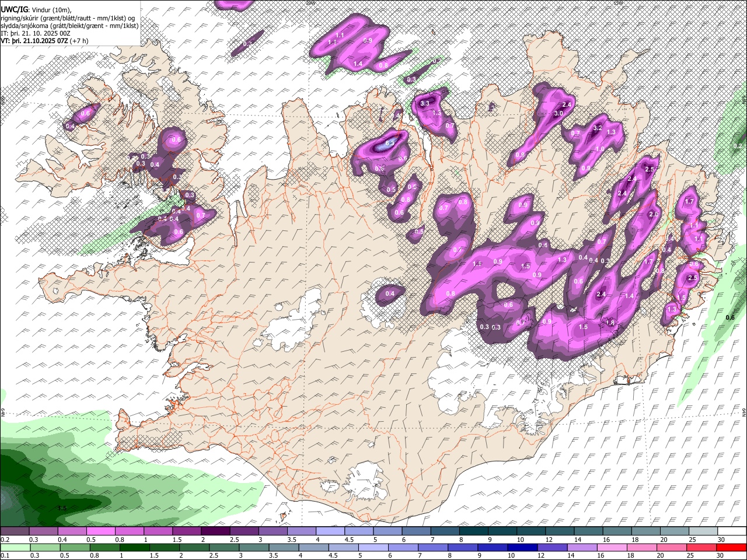Click the '1.0' snowfall value on the map
Viewport: 747px width, 560px height.
600,149
